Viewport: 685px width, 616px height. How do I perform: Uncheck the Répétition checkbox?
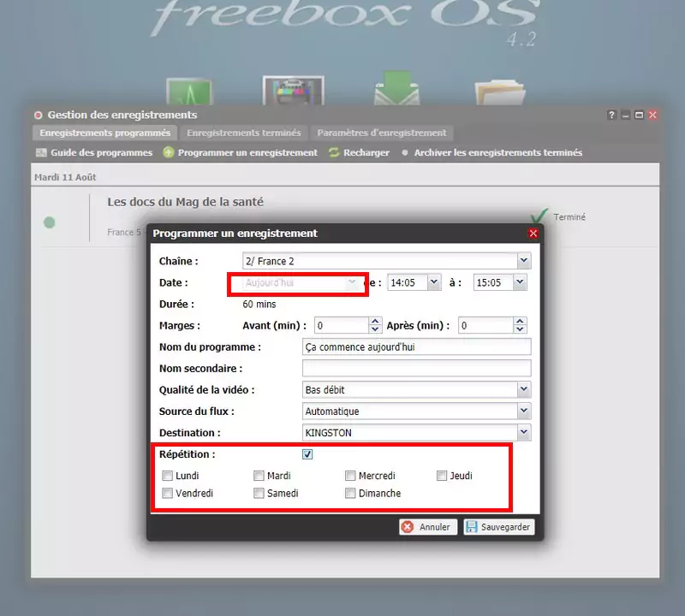click(307, 454)
